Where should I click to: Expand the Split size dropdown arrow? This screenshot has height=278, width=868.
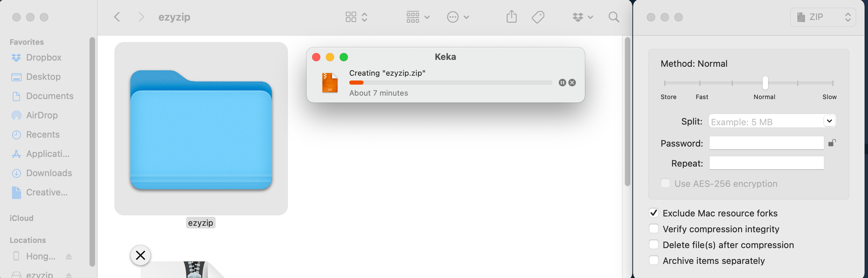[829, 121]
